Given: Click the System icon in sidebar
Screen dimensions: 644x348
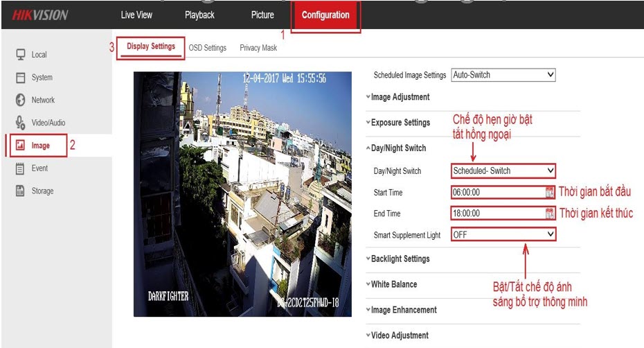Looking at the screenshot, I should [20, 78].
